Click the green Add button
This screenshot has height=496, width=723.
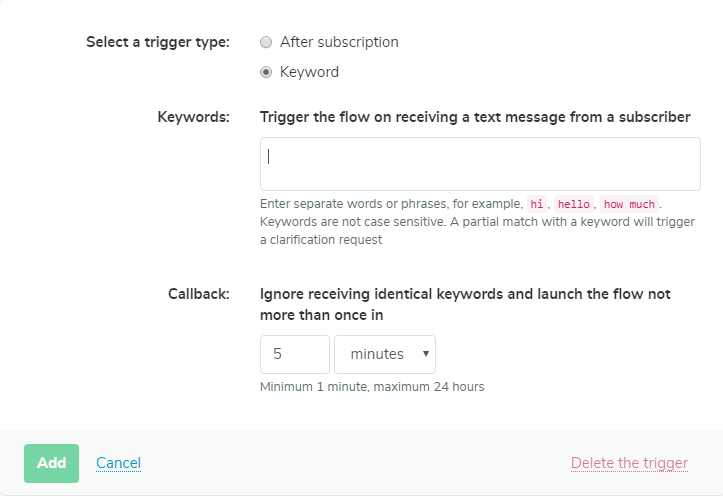click(52, 463)
